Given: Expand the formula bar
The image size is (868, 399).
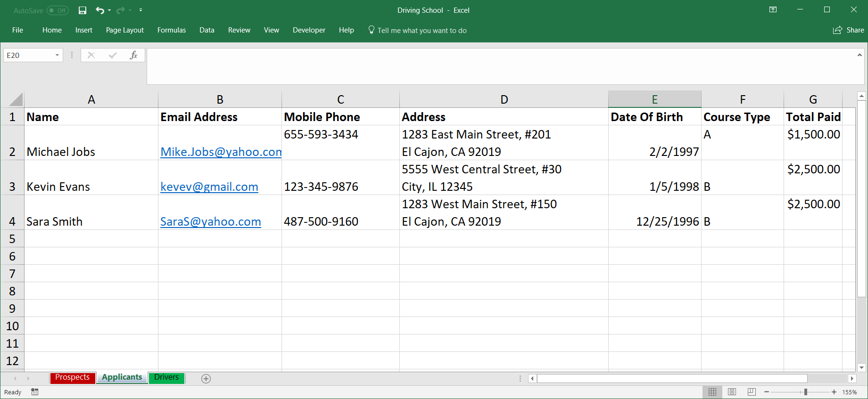Looking at the screenshot, I should tap(860, 55).
